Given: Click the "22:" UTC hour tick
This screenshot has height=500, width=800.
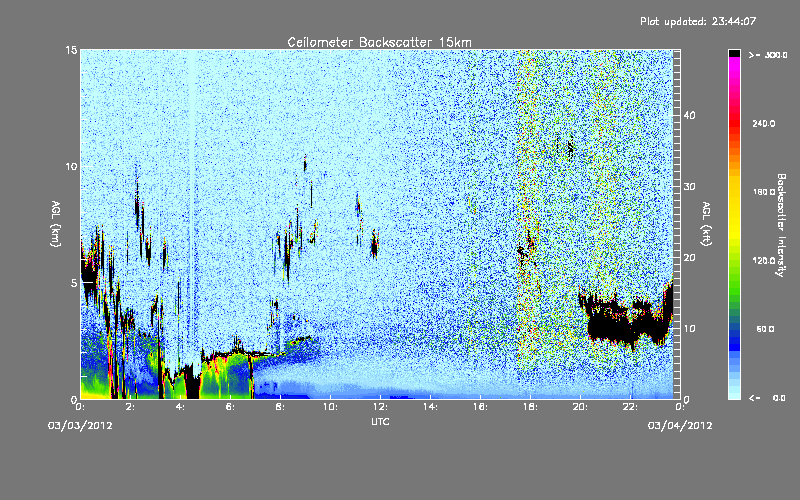Looking at the screenshot, I should (630, 407).
